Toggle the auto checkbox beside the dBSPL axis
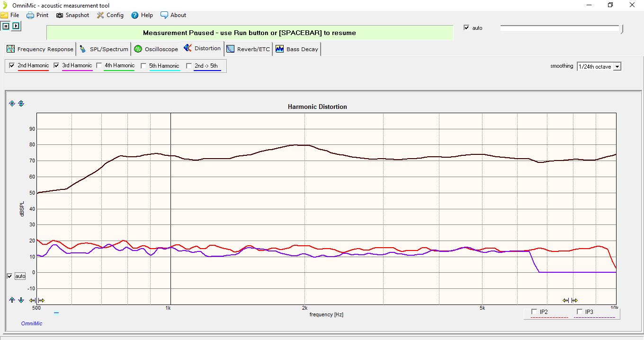The height and width of the screenshot is (340, 644). click(x=10, y=276)
